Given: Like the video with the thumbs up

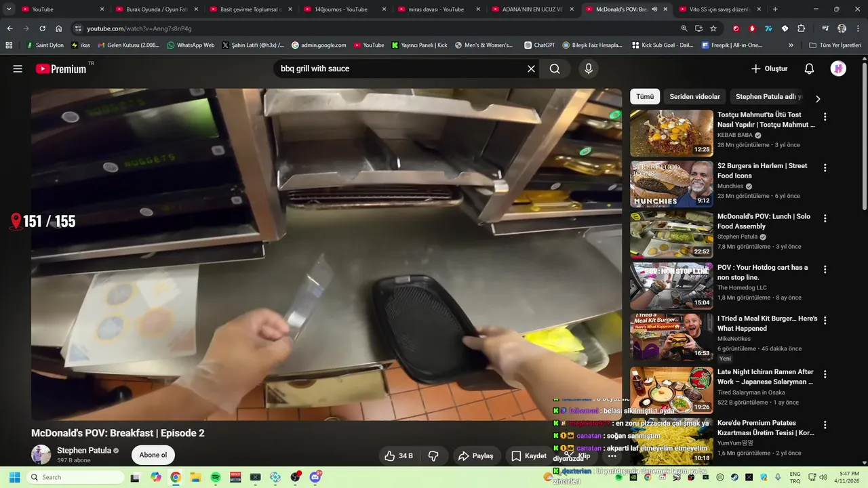Looking at the screenshot, I should (398, 455).
